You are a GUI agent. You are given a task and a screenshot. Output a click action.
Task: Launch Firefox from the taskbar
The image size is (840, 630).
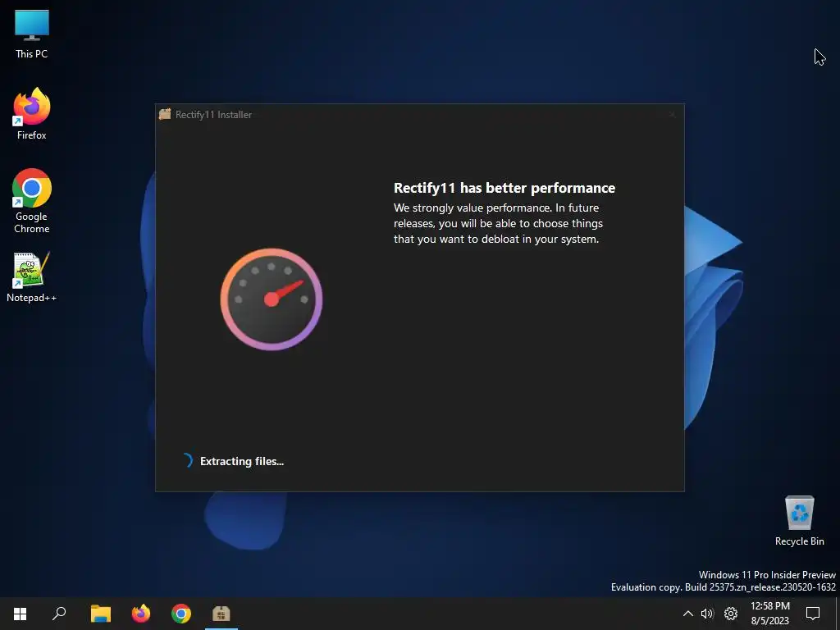[x=141, y=614]
